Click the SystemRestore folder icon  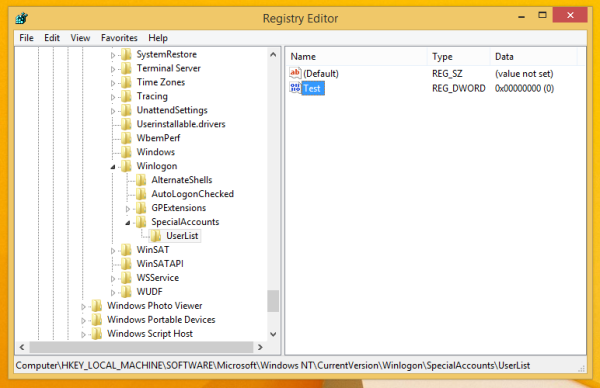(x=126, y=55)
